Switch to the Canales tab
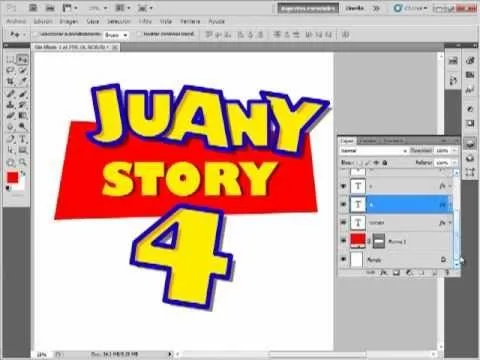This screenshot has width=480, height=360. click(368, 141)
